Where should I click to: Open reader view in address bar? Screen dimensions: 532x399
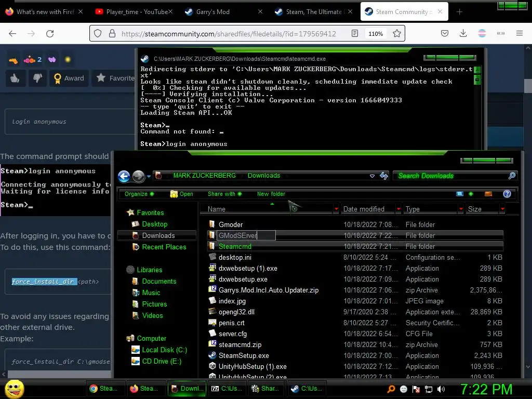coord(354,33)
